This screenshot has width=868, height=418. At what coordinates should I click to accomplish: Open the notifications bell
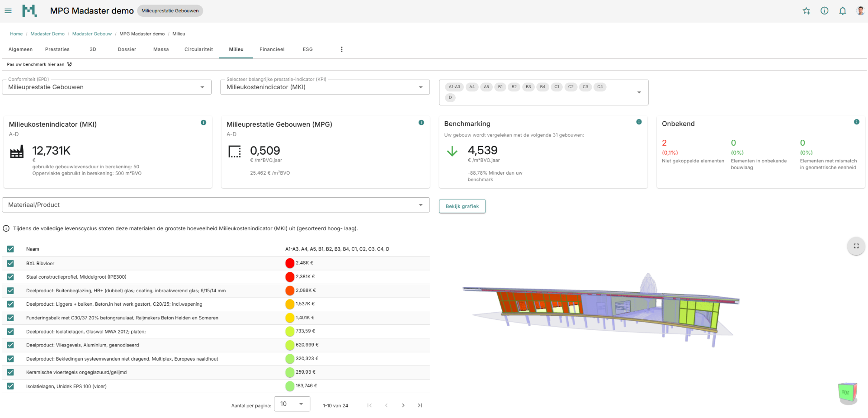click(x=843, y=11)
